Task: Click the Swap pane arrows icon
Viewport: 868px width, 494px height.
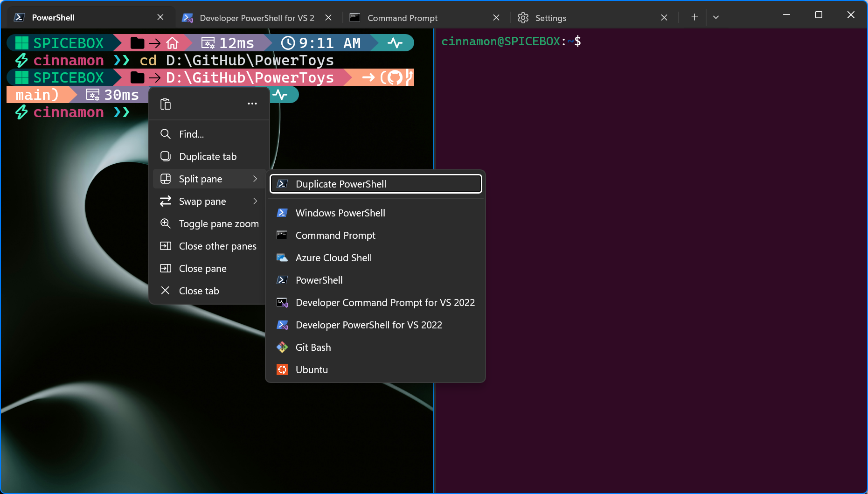Action: click(165, 201)
